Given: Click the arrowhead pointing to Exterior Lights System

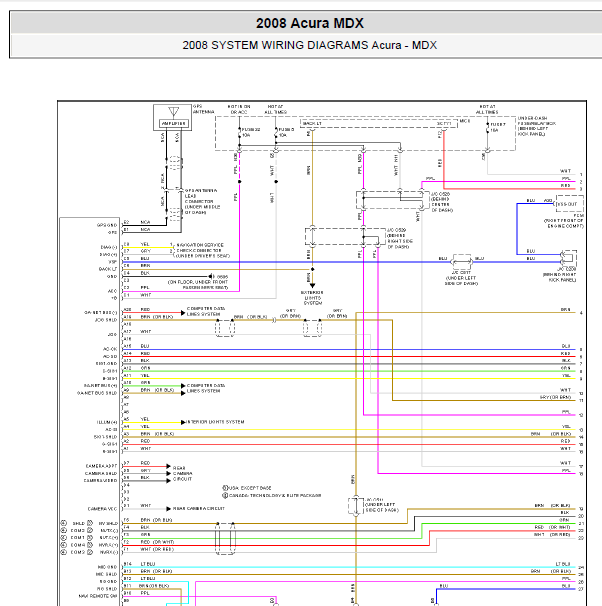Looking at the screenshot, I should click(312, 286).
